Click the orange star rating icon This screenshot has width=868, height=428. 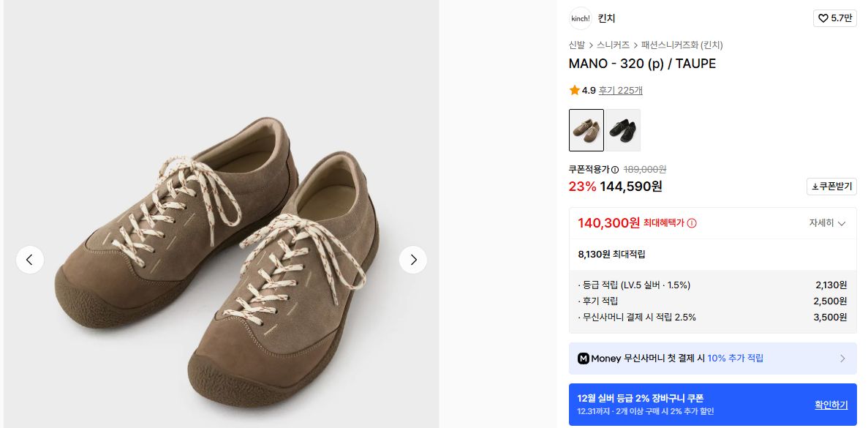click(575, 91)
